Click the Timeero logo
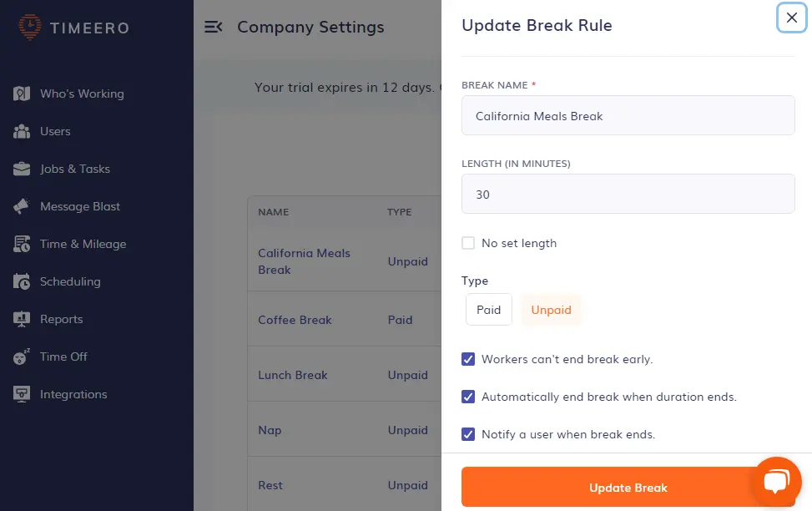Image resolution: width=812 pixels, height=511 pixels. [73, 28]
